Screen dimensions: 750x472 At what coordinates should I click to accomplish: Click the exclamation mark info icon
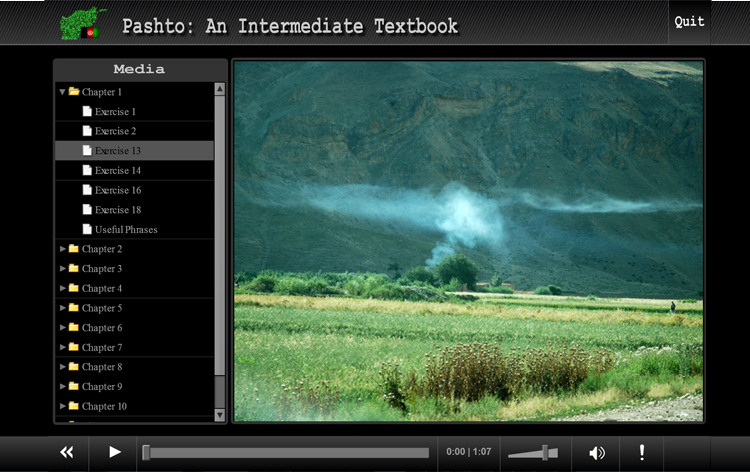click(642, 452)
